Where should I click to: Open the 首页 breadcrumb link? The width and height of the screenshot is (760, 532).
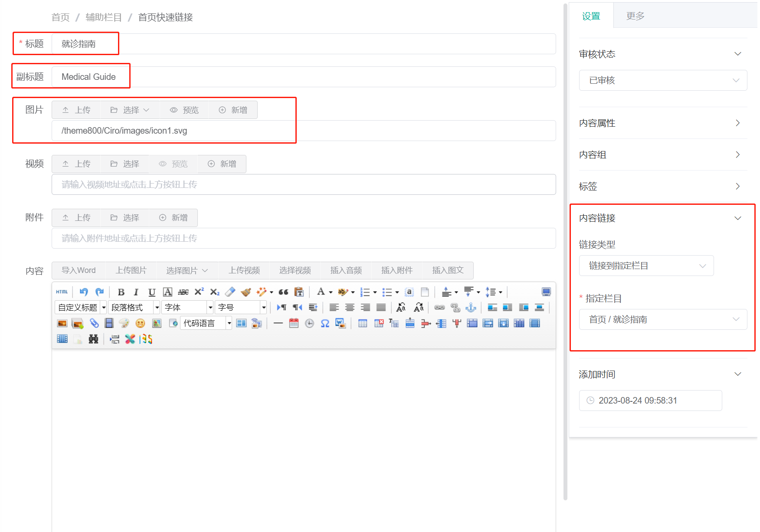(60, 17)
